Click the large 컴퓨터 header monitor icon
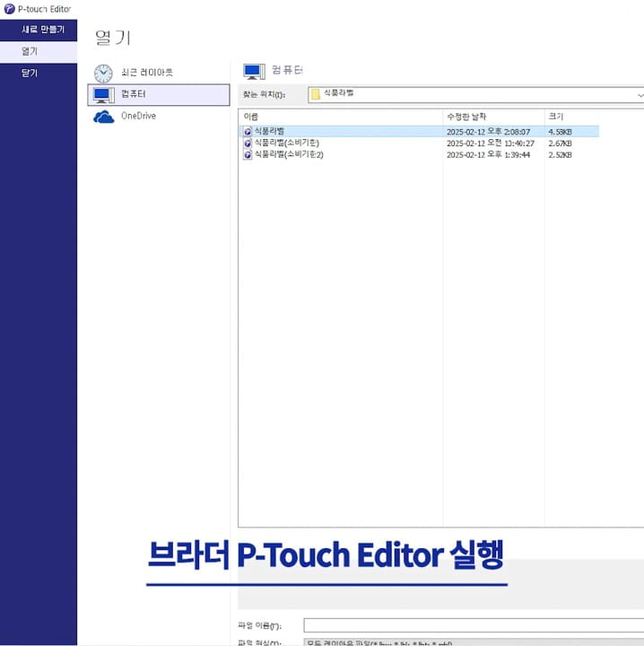 (x=253, y=70)
